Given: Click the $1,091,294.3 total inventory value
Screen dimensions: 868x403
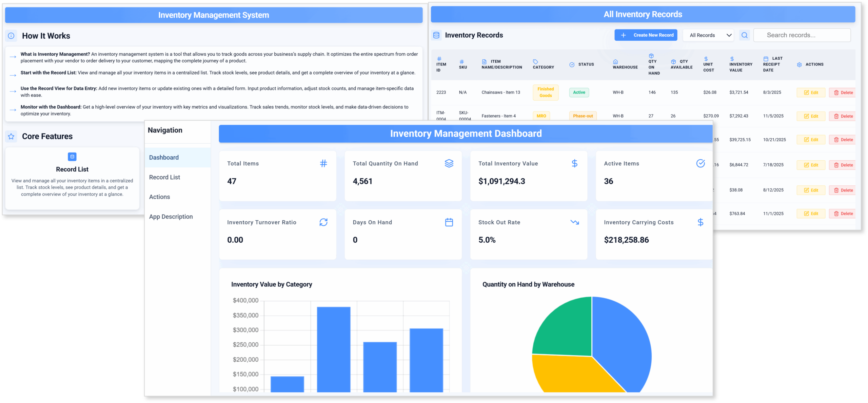Looking at the screenshot, I should [x=501, y=181].
